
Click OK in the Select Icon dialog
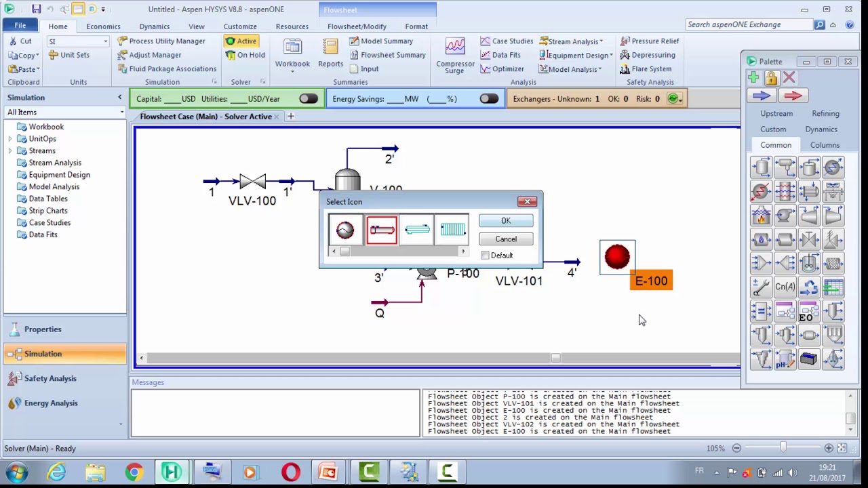tap(506, 221)
